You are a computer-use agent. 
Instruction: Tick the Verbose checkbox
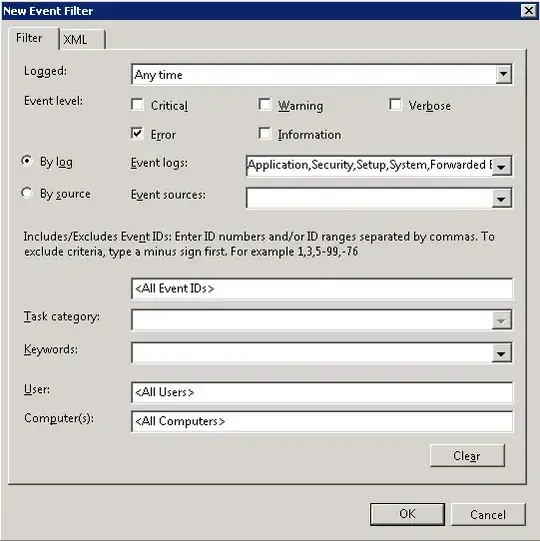pos(395,105)
